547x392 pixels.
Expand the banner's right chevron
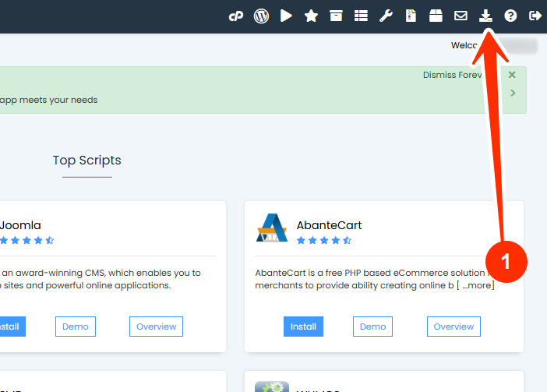click(513, 93)
